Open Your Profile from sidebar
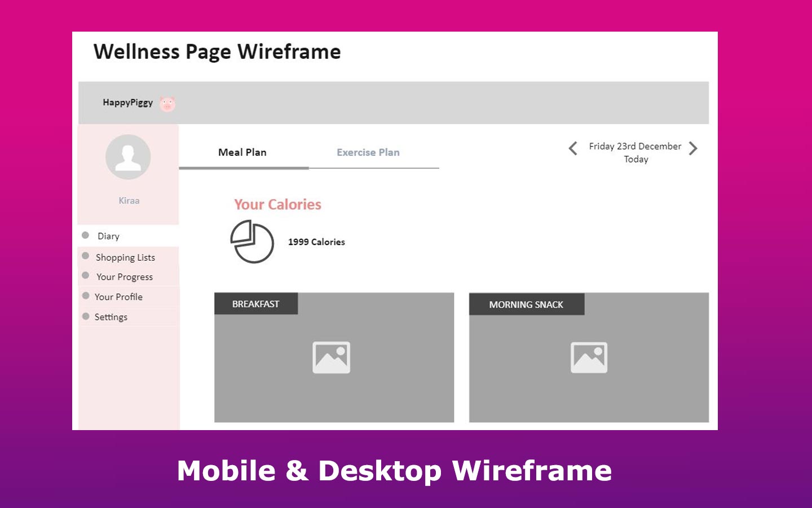Screen dimensions: 812x508 (118, 297)
